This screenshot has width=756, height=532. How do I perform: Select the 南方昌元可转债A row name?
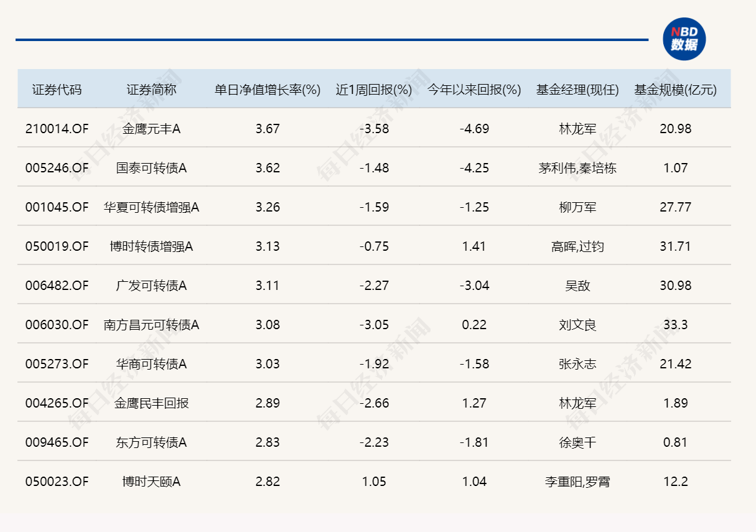click(151, 325)
